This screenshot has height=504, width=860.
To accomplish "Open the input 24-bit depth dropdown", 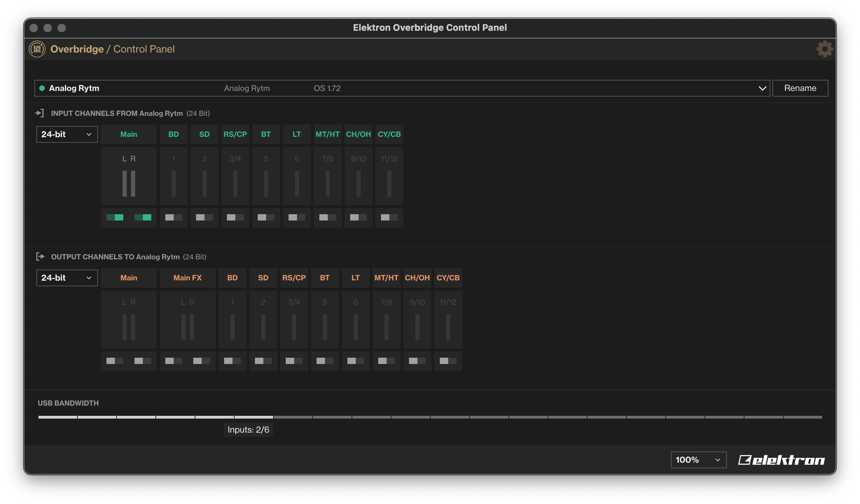I will click(67, 134).
